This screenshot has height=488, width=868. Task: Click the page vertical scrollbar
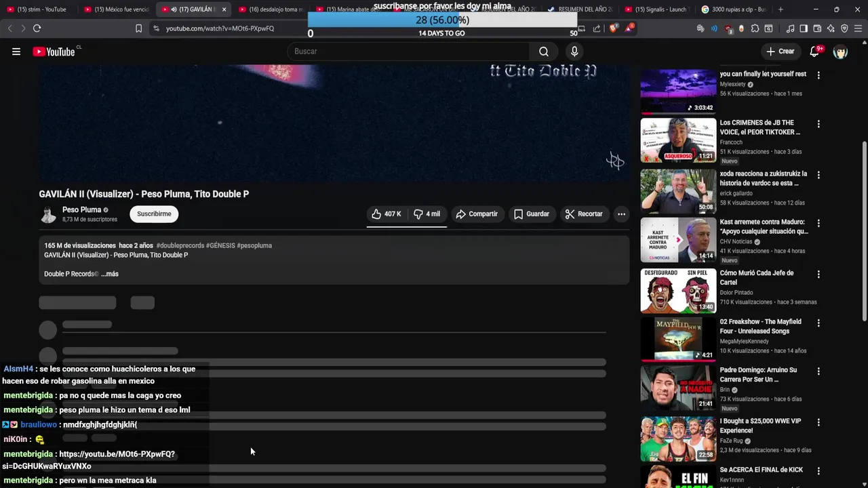864,230
